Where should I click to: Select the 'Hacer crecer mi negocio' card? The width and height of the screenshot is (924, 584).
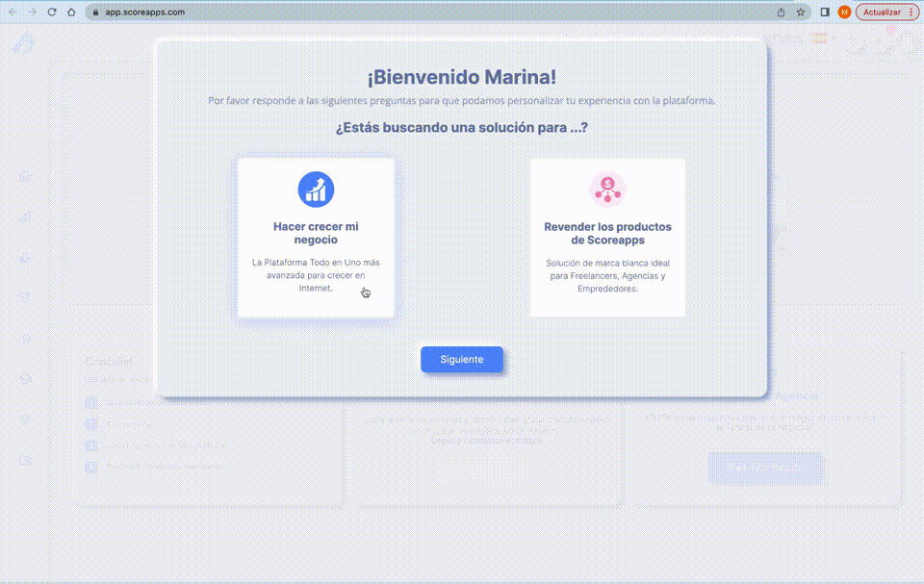[x=316, y=238]
